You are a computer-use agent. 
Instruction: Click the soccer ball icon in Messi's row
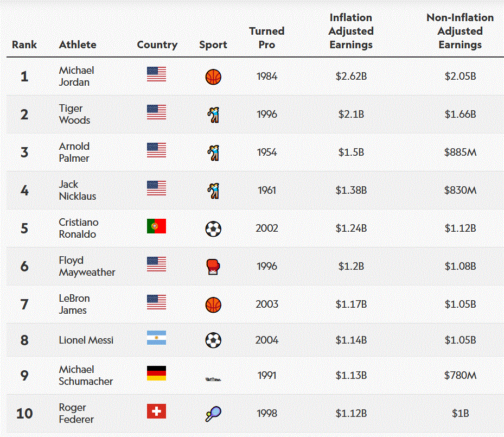coord(213,340)
